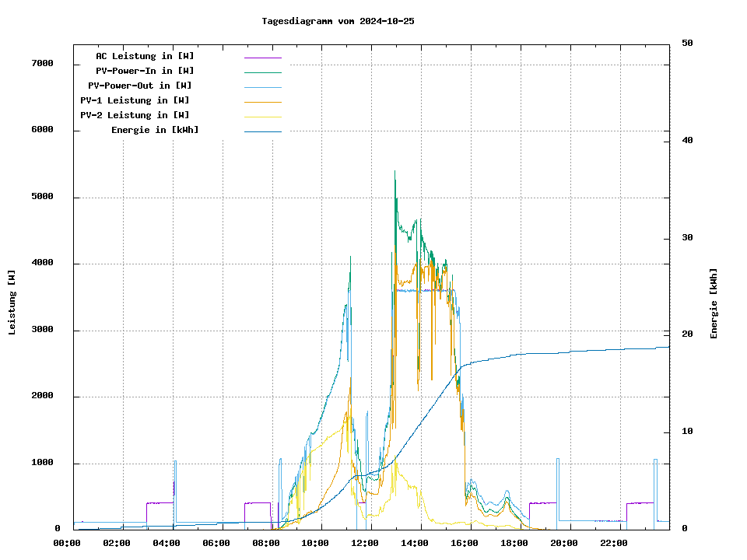Click the PV-Power-Out legend label
Image resolution: width=747 pixels, height=560 pixels.
coord(140,86)
